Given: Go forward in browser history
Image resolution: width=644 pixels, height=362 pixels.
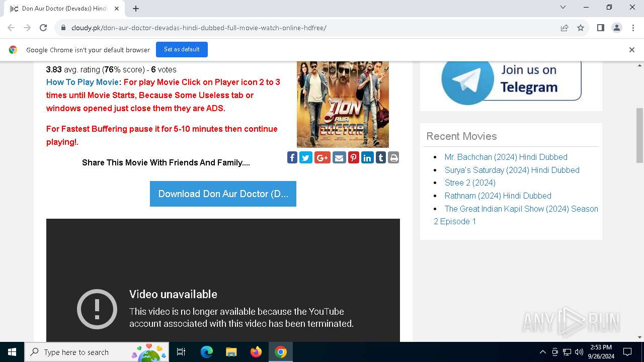Looking at the screenshot, I should 27,28.
